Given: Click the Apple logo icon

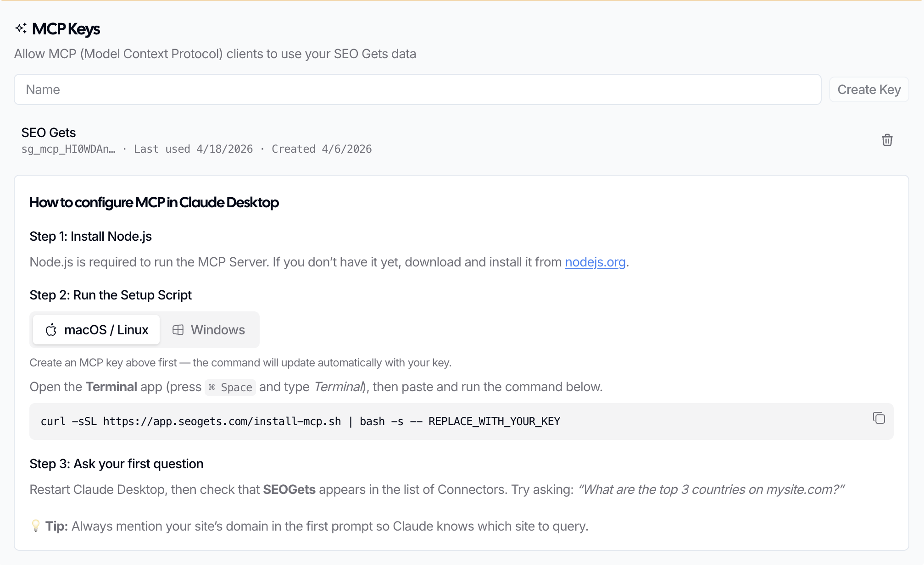Looking at the screenshot, I should tap(51, 330).
